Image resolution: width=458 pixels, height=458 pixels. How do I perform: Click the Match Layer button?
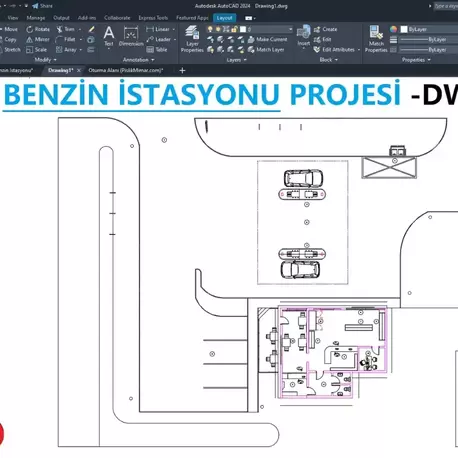pyautogui.click(x=266, y=50)
